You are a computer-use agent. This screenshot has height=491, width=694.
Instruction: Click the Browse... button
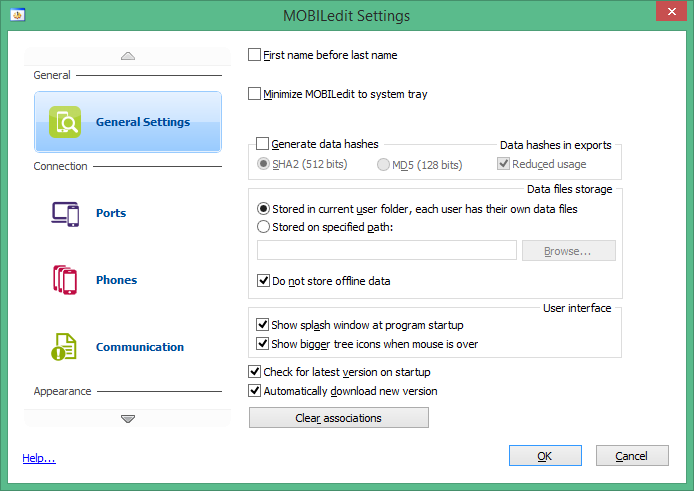pyautogui.click(x=569, y=251)
